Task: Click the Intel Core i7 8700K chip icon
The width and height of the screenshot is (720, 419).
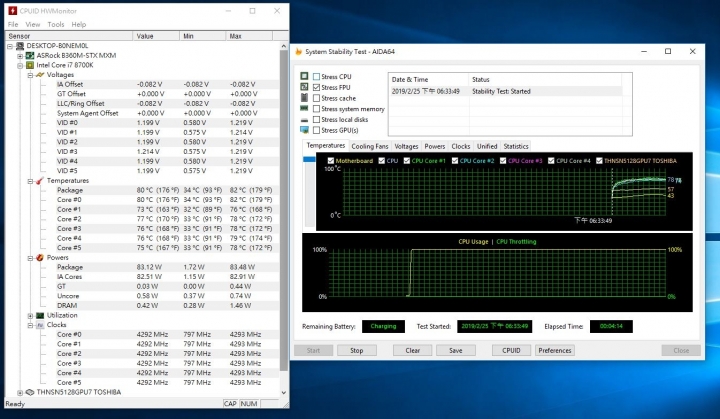Action: (30, 65)
